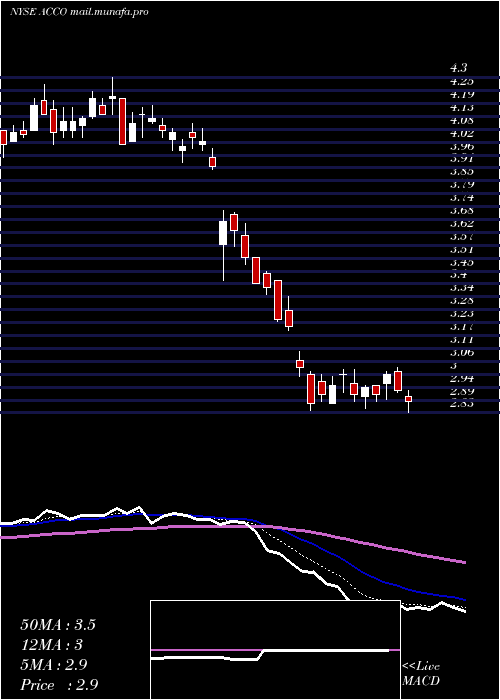Click the 'NYSE ACCO mail.munafa.pro' chart title
The width and height of the screenshot is (500, 700).
coord(79,12)
